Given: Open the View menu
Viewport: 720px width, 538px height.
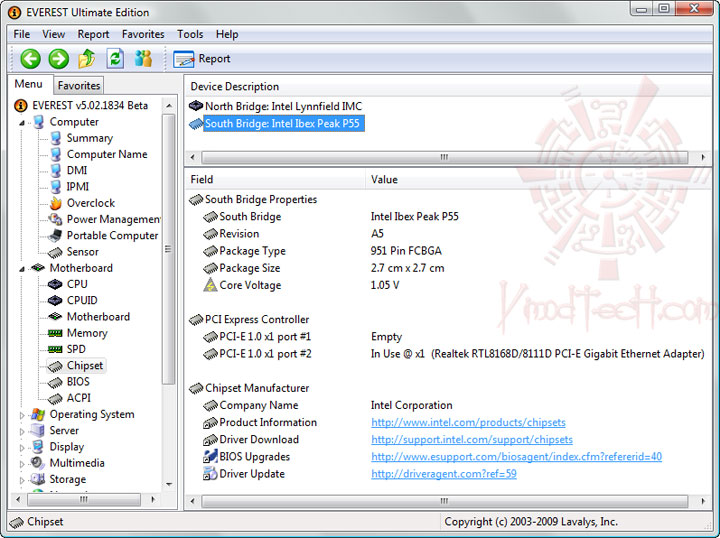Looking at the screenshot, I should click(x=53, y=34).
